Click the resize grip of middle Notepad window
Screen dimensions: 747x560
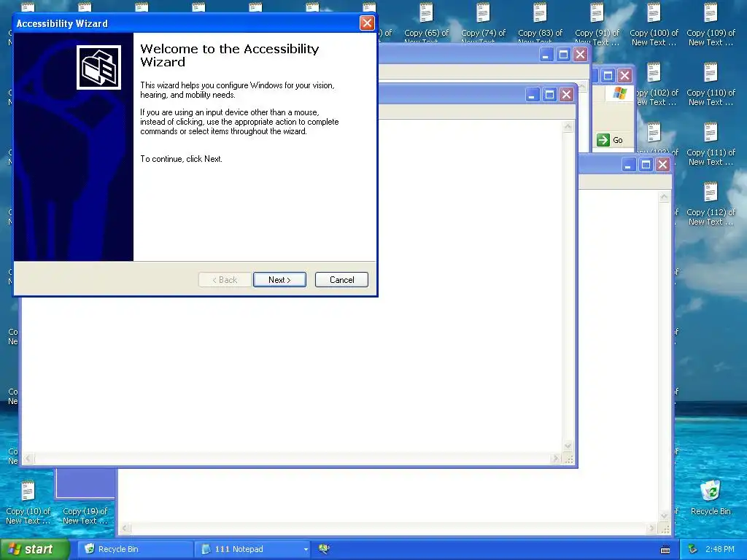tap(569, 459)
